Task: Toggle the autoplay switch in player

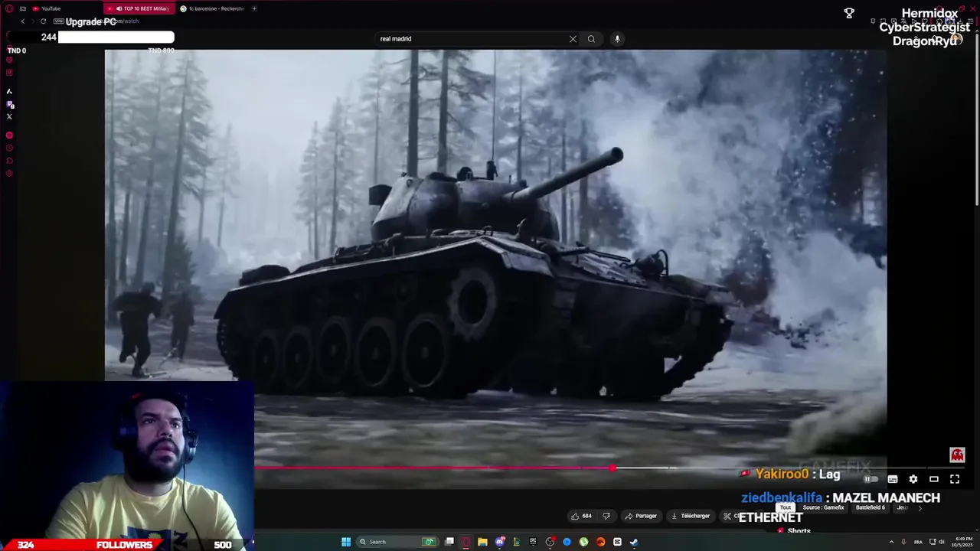Action: pos(871,479)
